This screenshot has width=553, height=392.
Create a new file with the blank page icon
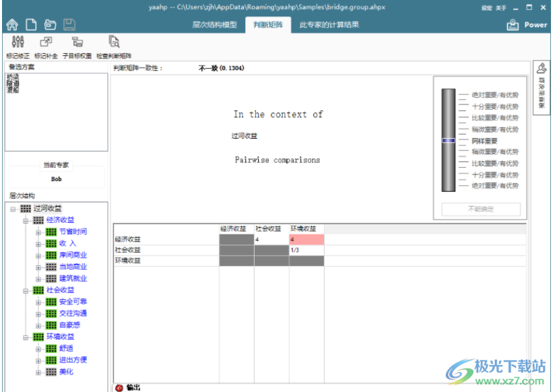[x=31, y=25]
